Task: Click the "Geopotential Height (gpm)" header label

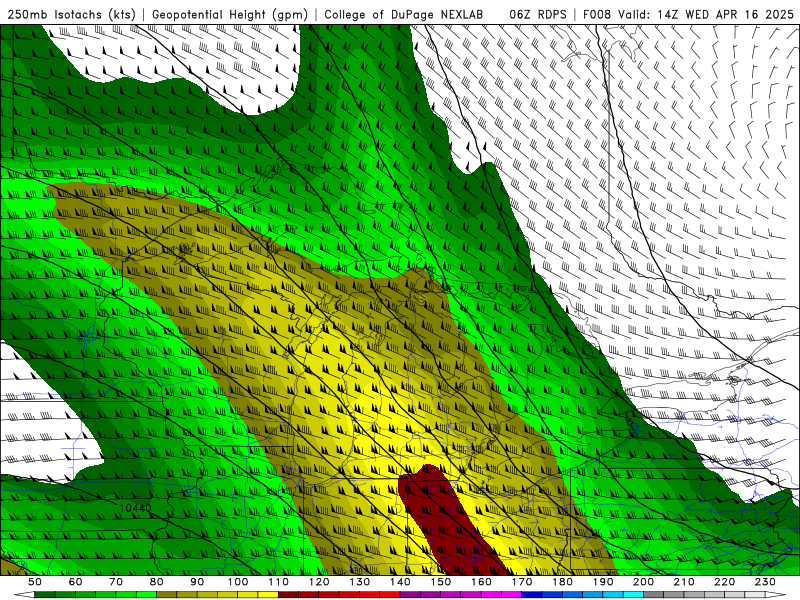Action: coord(230,14)
